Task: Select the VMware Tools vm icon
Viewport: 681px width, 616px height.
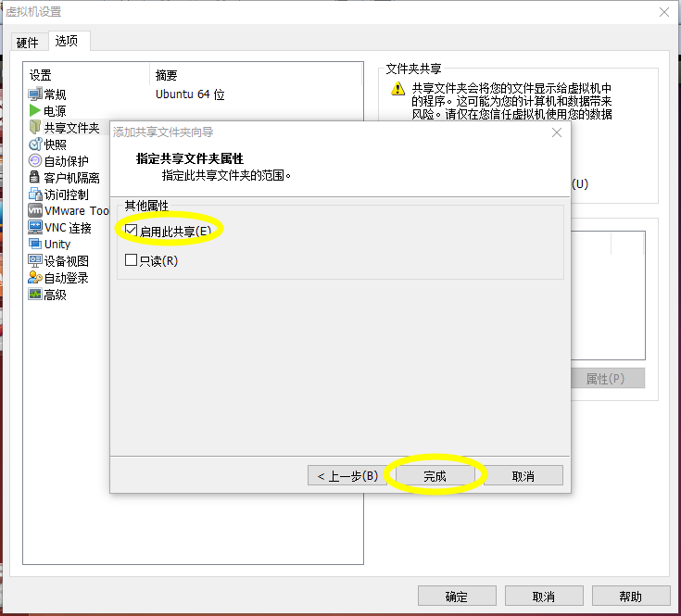Action: [35, 210]
